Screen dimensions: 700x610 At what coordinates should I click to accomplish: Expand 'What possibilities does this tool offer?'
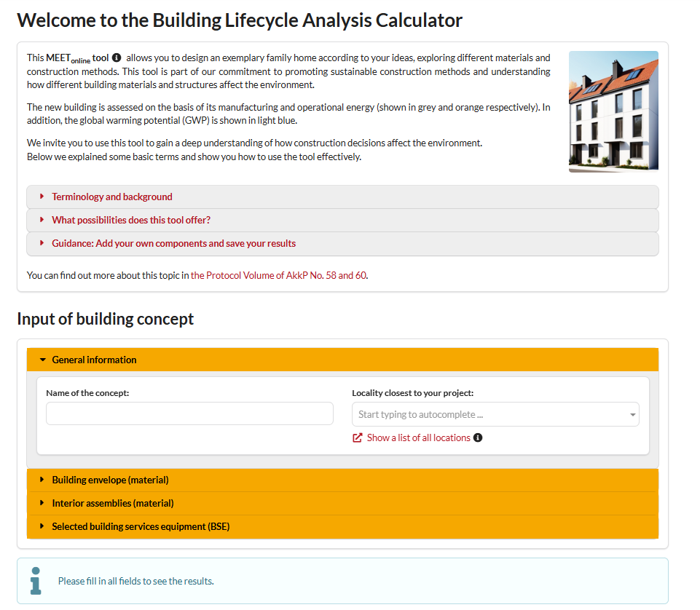[x=131, y=220]
